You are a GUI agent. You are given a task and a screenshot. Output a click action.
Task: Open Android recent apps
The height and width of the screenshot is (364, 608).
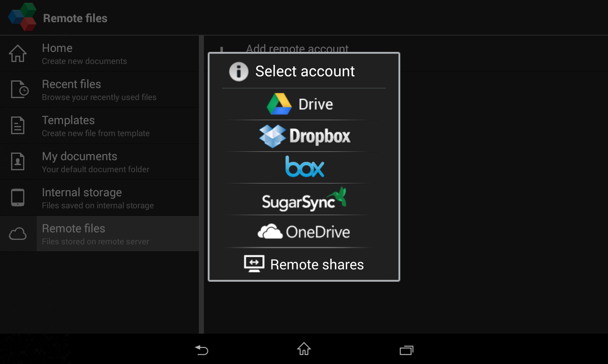coord(406,350)
